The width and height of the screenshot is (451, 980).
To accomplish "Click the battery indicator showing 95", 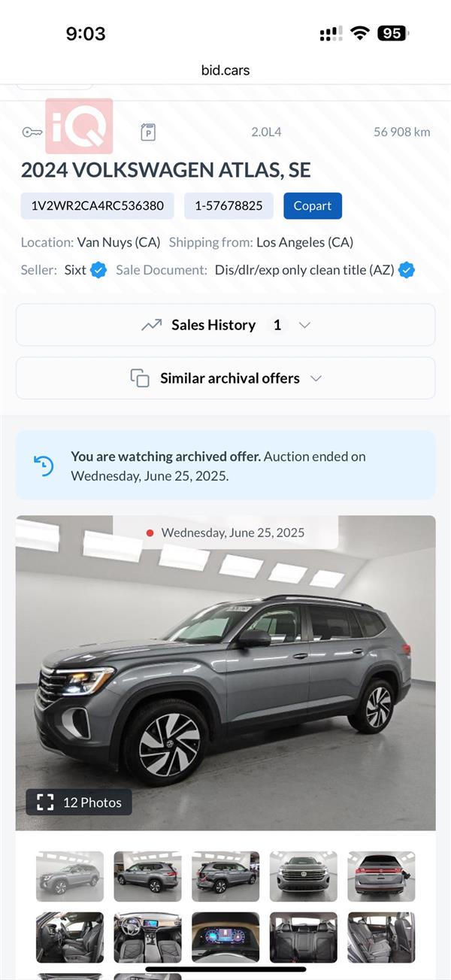I will (394, 33).
